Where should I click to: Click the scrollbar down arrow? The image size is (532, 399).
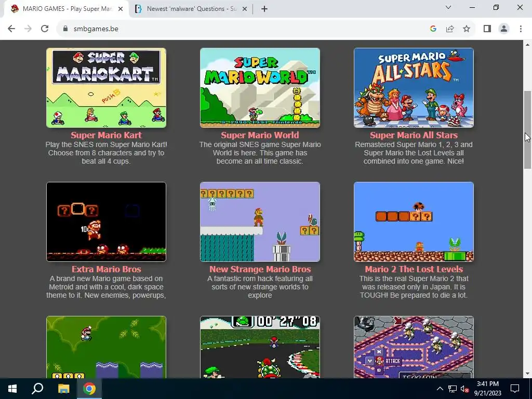point(527,374)
